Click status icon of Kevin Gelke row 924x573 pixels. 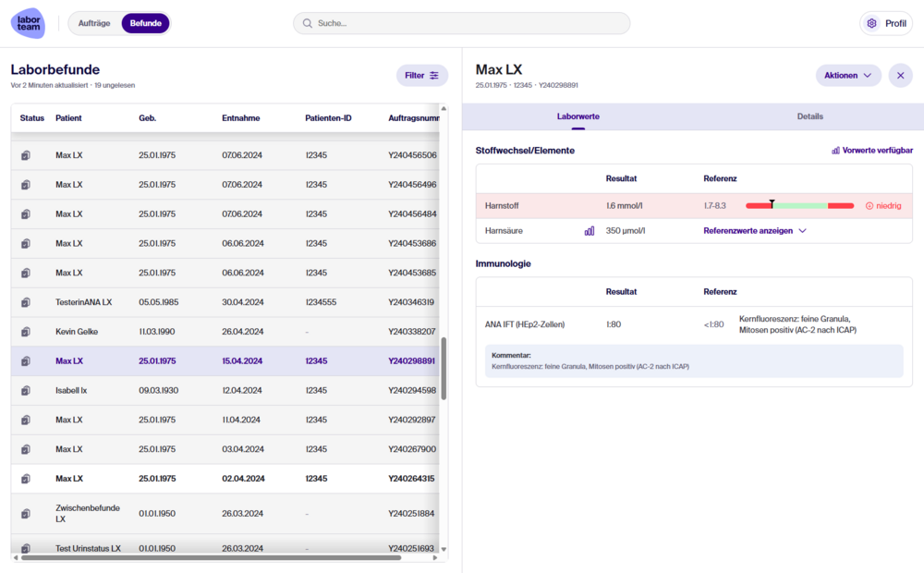[x=26, y=332]
